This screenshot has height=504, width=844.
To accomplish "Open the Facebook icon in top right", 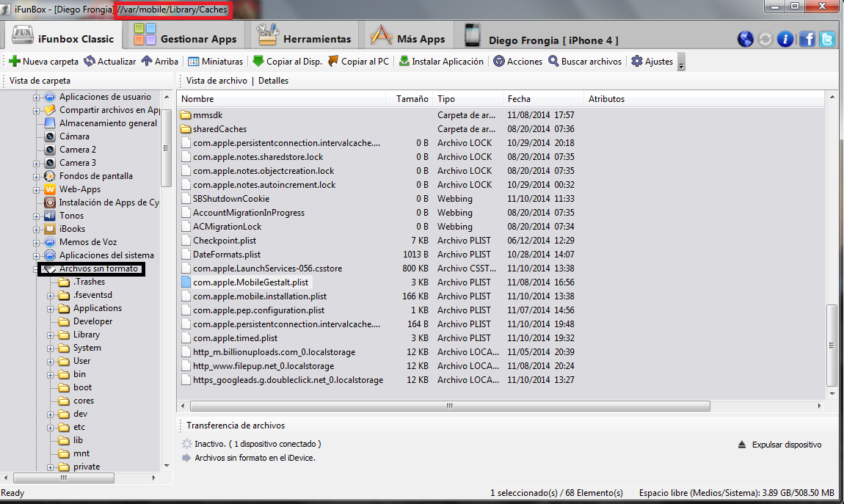I will coord(807,39).
